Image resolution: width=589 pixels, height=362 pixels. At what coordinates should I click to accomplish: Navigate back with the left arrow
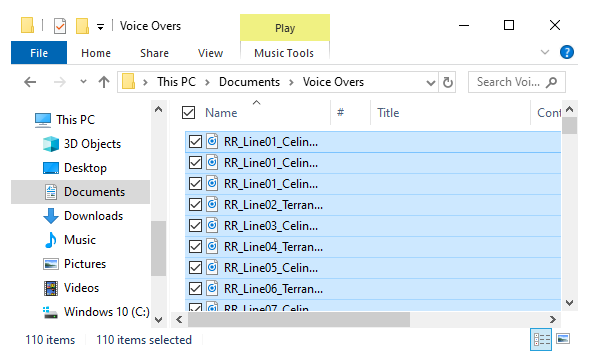(30, 82)
